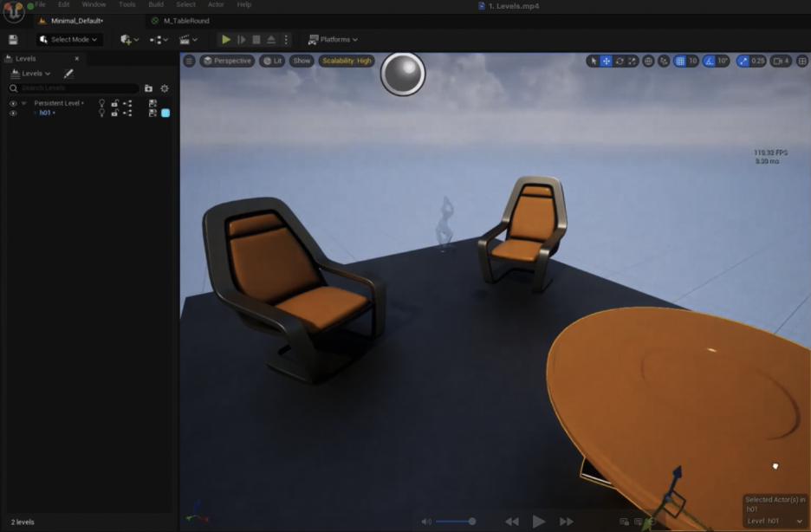
Task: Open the Actor menu
Action: click(x=216, y=4)
